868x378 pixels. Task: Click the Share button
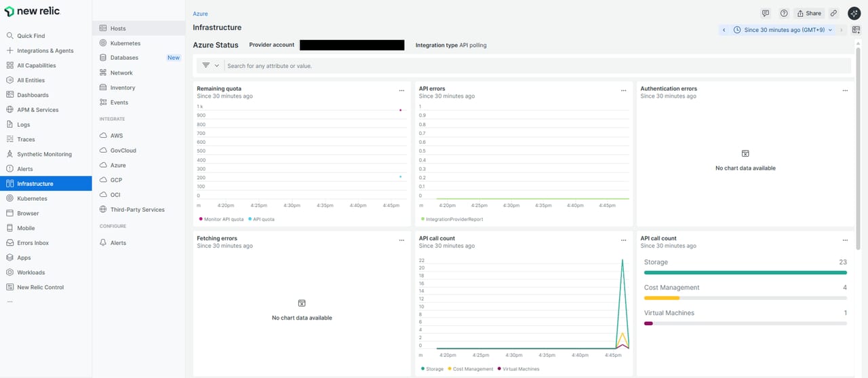tap(808, 14)
